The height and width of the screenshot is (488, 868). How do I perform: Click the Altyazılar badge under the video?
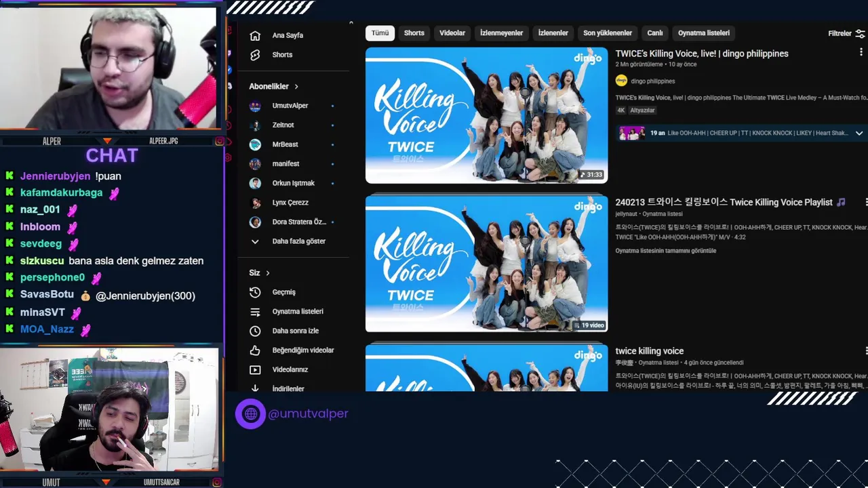click(x=642, y=110)
